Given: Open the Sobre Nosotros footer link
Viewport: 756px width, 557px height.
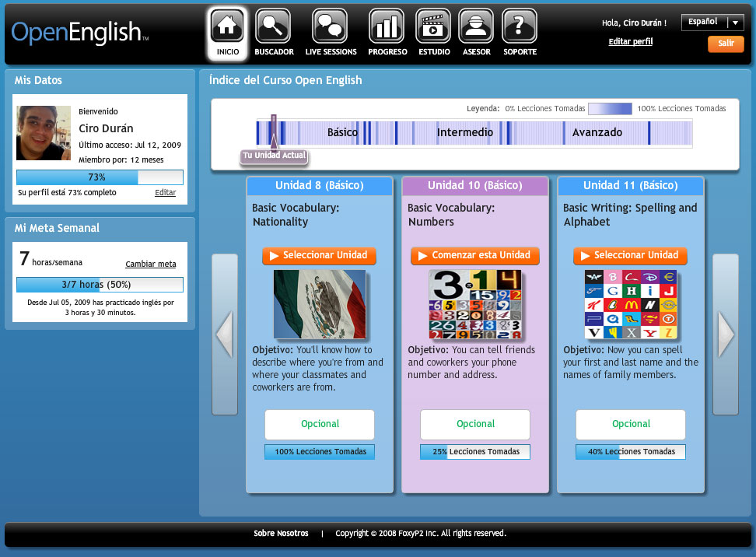Looking at the screenshot, I should [281, 534].
